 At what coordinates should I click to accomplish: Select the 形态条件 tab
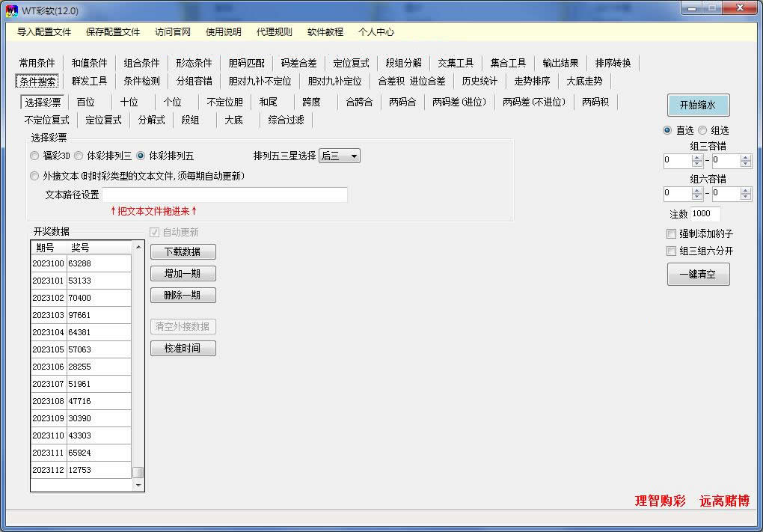tap(194, 63)
